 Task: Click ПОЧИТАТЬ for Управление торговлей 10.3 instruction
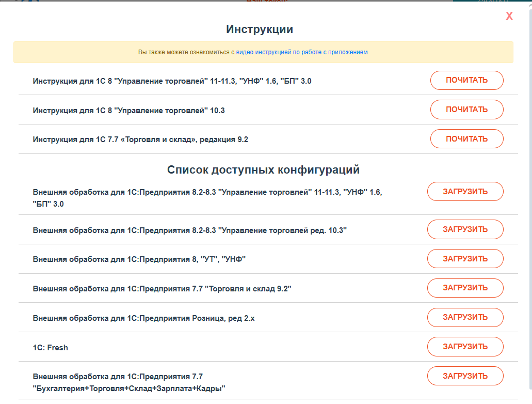466,110
